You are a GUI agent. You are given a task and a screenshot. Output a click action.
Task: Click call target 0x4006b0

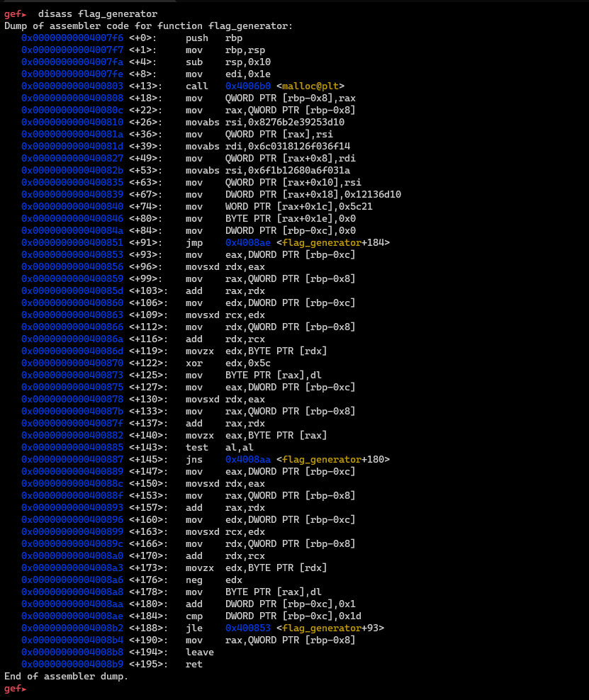click(248, 86)
